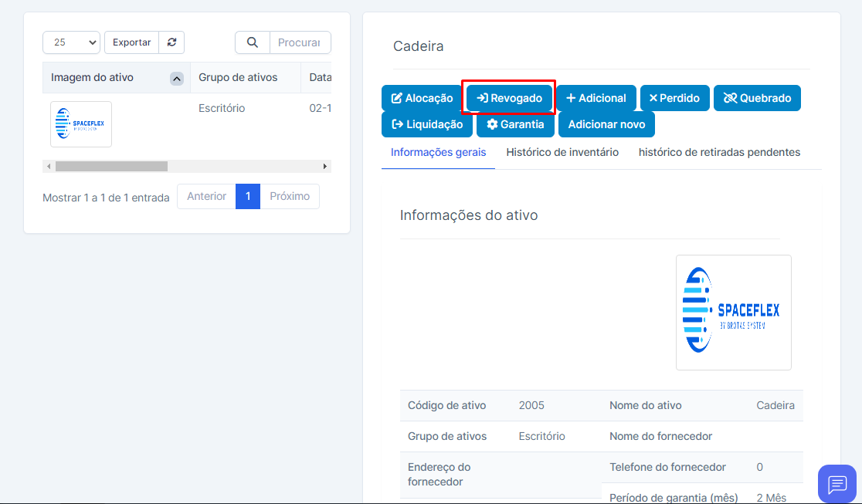Click the Procurar search field
The height and width of the screenshot is (504, 862).
click(300, 42)
